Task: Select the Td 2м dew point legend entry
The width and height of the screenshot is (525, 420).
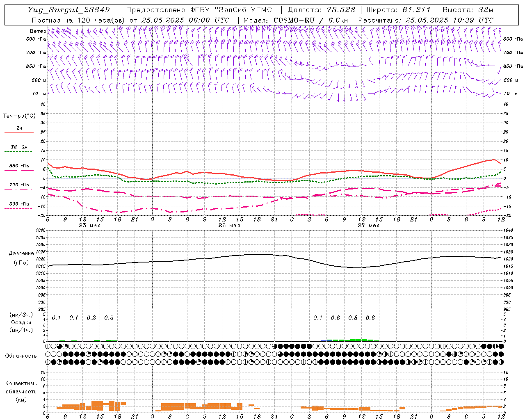Action: [19, 148]
